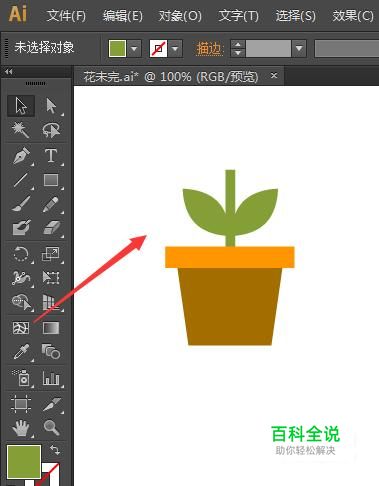379x486 pixels.
Task: Open the 选择(S) menu
Action: pyautogui.click(x=295, y=16)
